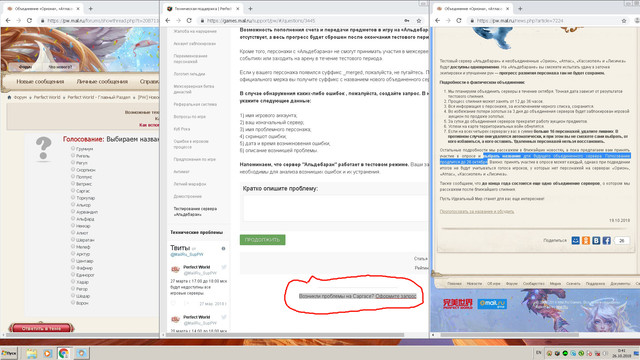Image resolution: width=640 pixels, height=360 pixels.
Task: Click the Perfect World Chinese logo in footer
Action: pyautogui.click(x=458, y=304)
